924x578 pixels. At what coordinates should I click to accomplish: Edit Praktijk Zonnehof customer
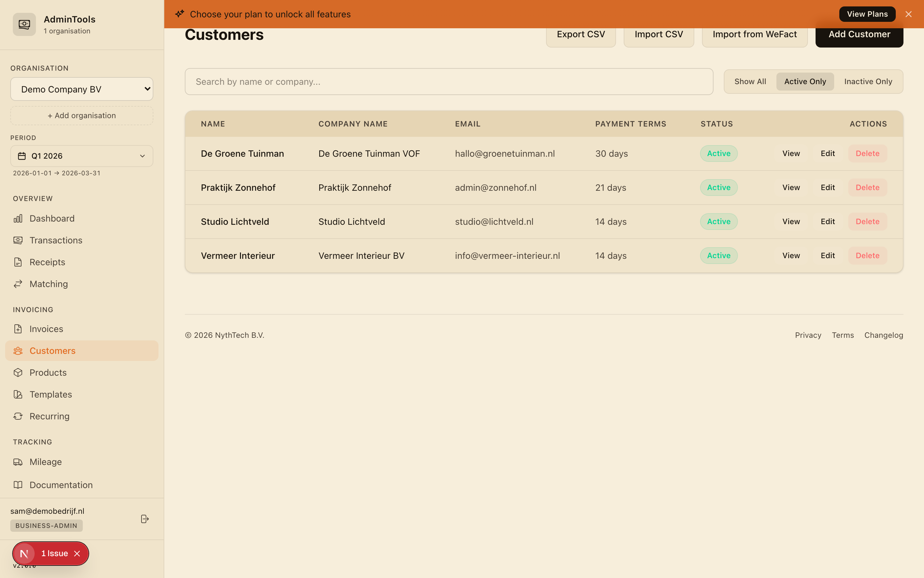(827, 187)
